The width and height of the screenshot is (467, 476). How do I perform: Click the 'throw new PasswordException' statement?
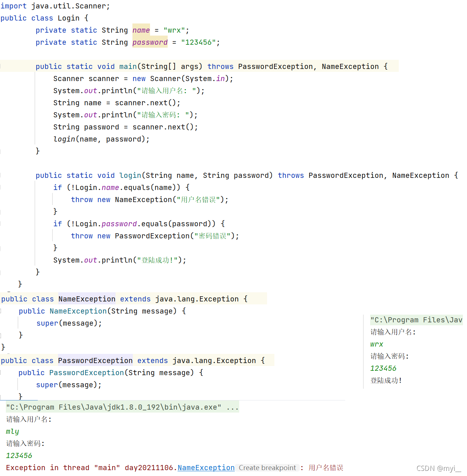(155, 236)
